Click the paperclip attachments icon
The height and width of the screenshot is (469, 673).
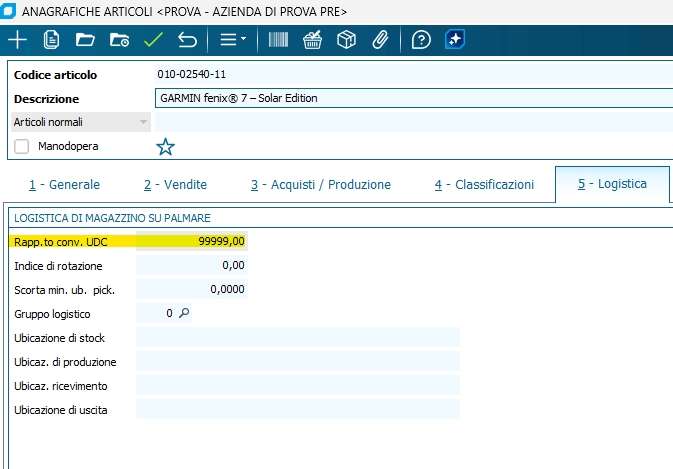pos(380,40)
